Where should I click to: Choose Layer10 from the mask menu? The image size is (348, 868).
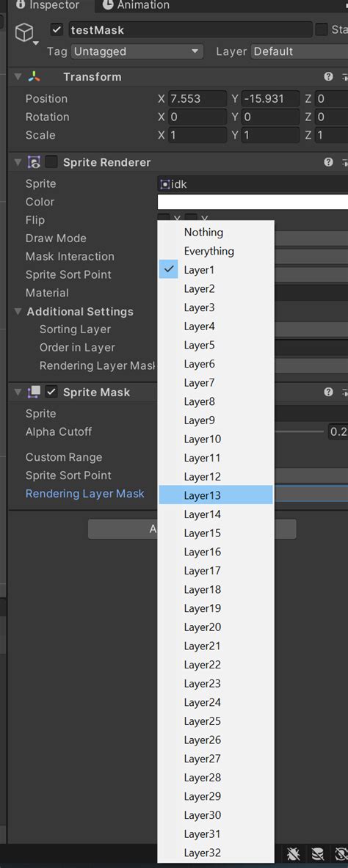click(x=216, y=440)
